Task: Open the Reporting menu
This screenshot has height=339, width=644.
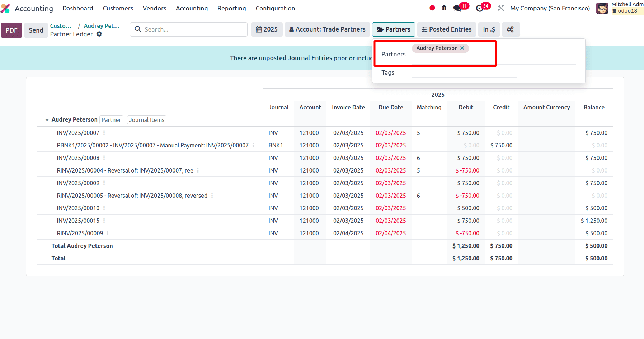Action: click(231, 8)
